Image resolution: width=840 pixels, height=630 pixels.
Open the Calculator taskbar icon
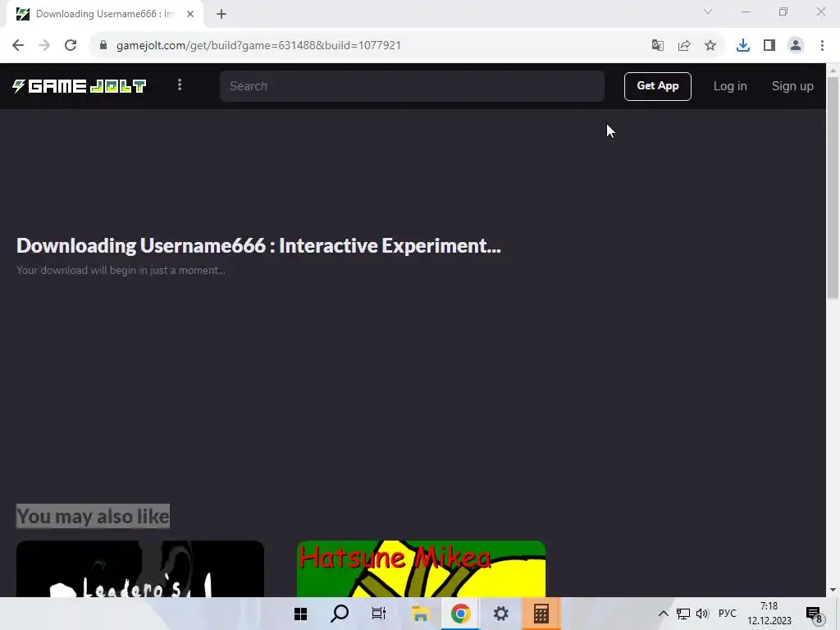pos(541,614)
